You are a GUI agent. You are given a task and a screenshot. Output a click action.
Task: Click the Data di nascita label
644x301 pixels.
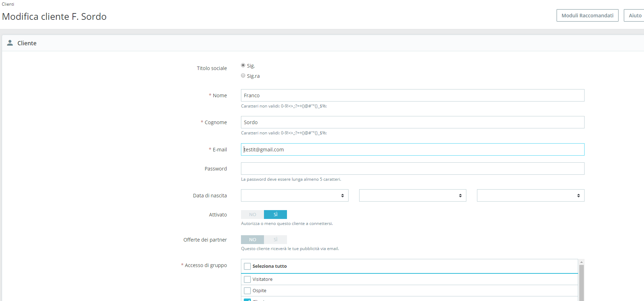[210, 196]
